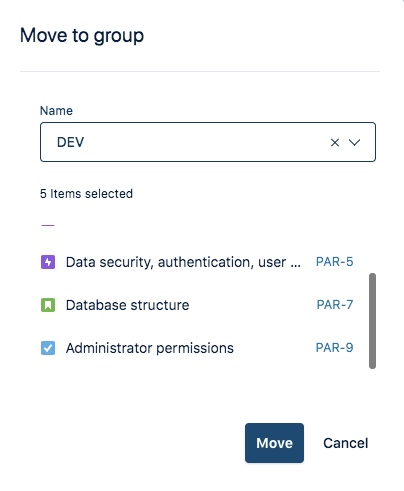The image size is (404, 491).
Task: Dismiss the dialog with Cancel
Action: [346, 443]
